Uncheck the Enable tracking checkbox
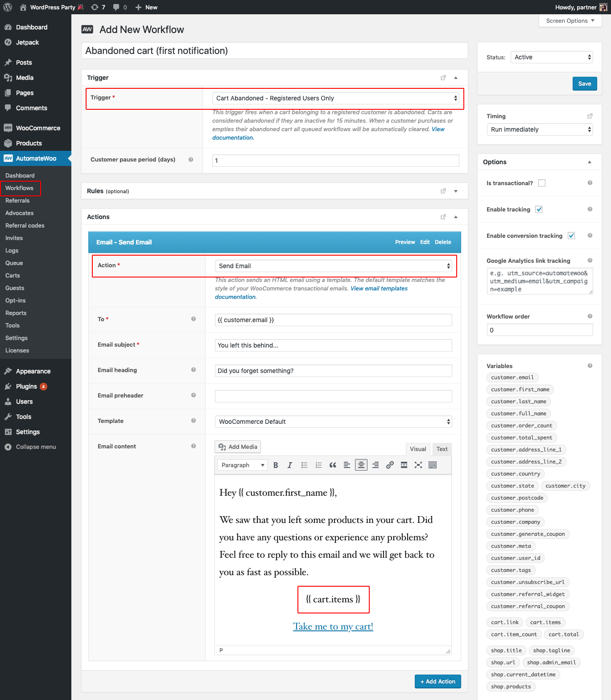611x700 pixels. coord(539,209)
